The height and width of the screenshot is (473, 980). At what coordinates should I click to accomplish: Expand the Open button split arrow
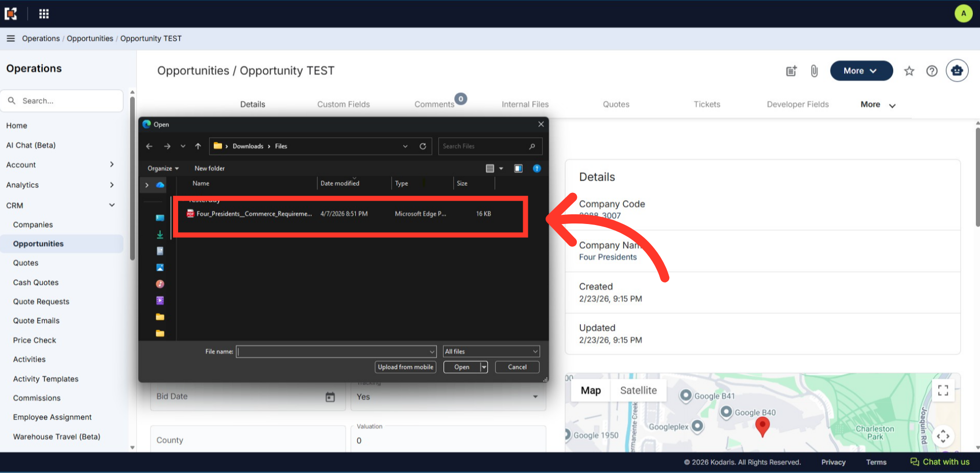tap(484, 367)
